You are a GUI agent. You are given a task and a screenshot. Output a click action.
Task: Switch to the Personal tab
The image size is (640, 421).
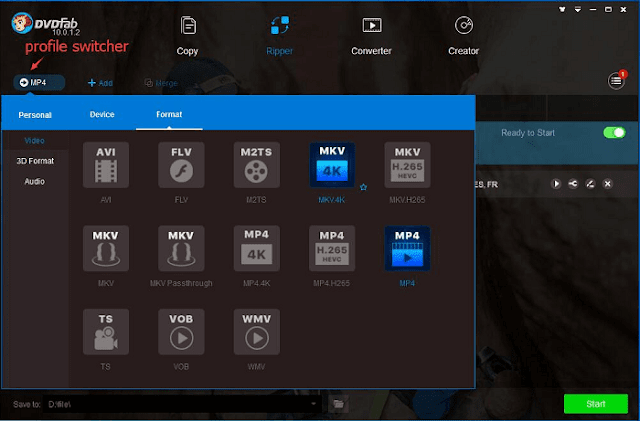[35, 115]
